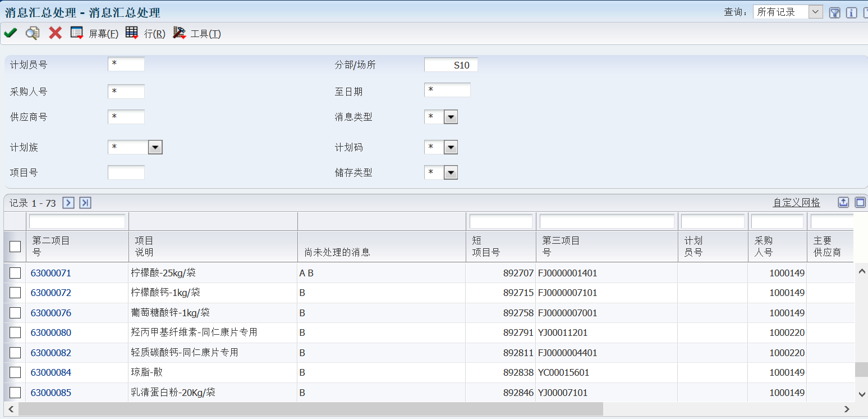This screenshot has width=868, height=419.
Task: Open the 查询 所有记录 dropdown
Action: click(816, 12)
